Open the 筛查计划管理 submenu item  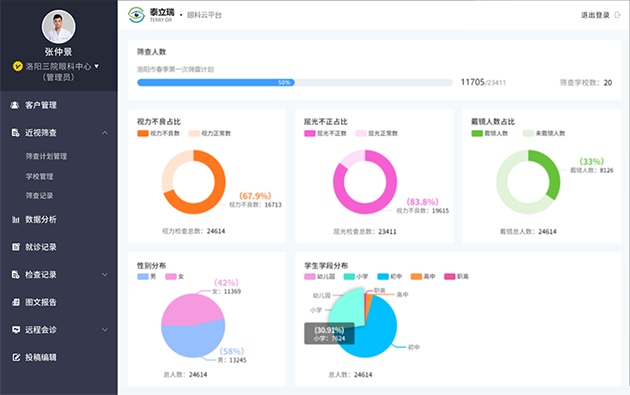[x=46, y=156]
